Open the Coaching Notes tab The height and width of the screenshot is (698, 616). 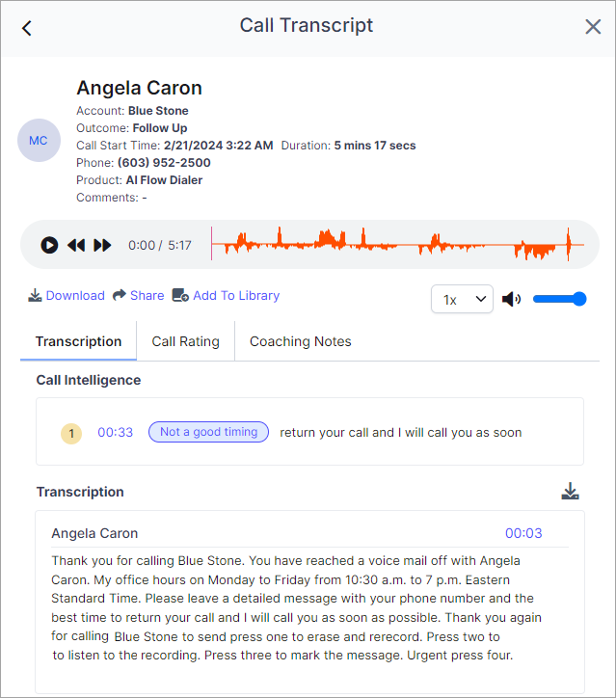pyautogui.click(x=301, y=341)
